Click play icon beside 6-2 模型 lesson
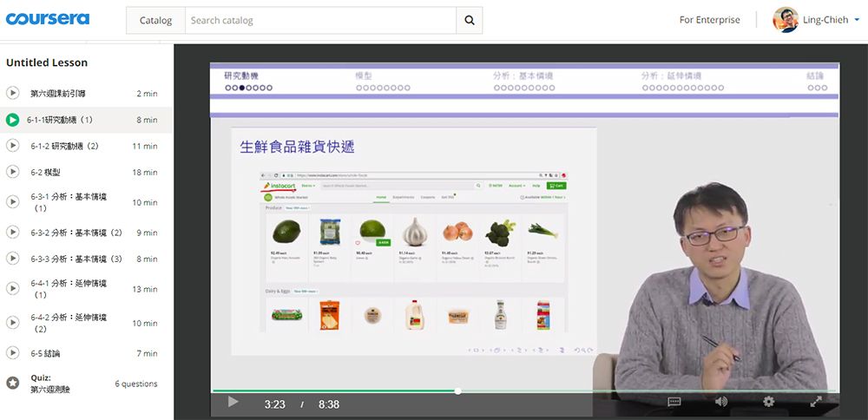The image size is (868, 420). coord(12,173)
